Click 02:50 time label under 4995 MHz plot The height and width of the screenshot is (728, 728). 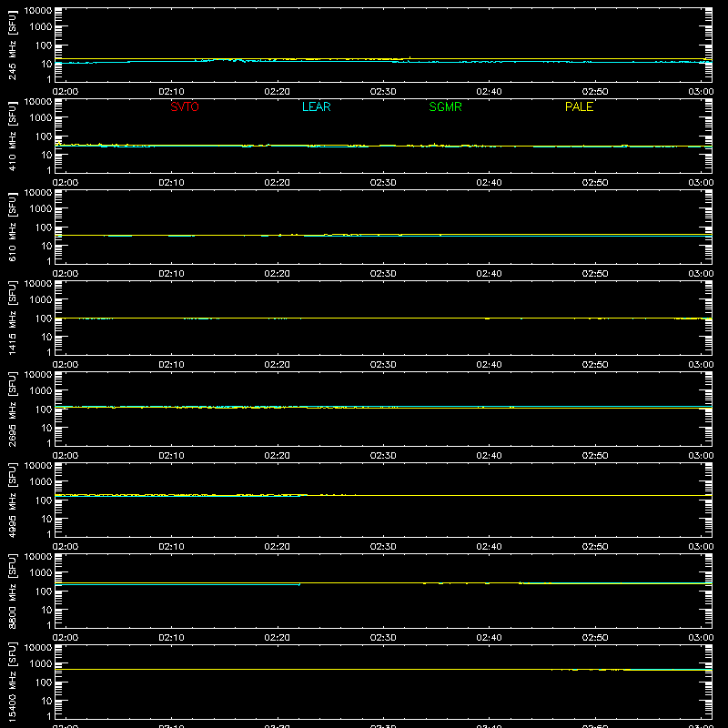[595, 547]
